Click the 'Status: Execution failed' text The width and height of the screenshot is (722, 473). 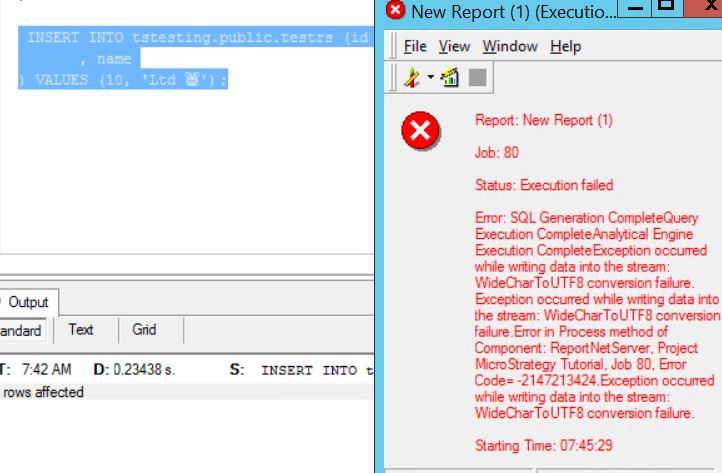[x=543, y=185]
